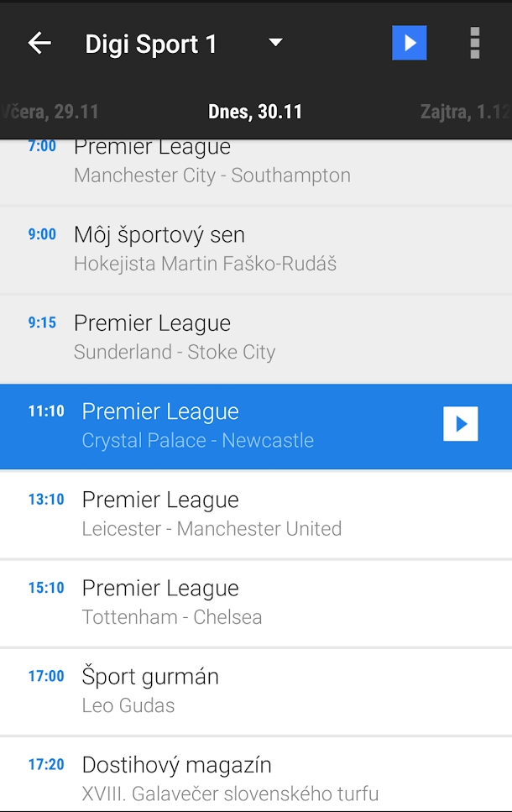Screen dimensions: 512x812
Task: Open Sunderland - Stoke City match entry
Action: coord(175,338)
